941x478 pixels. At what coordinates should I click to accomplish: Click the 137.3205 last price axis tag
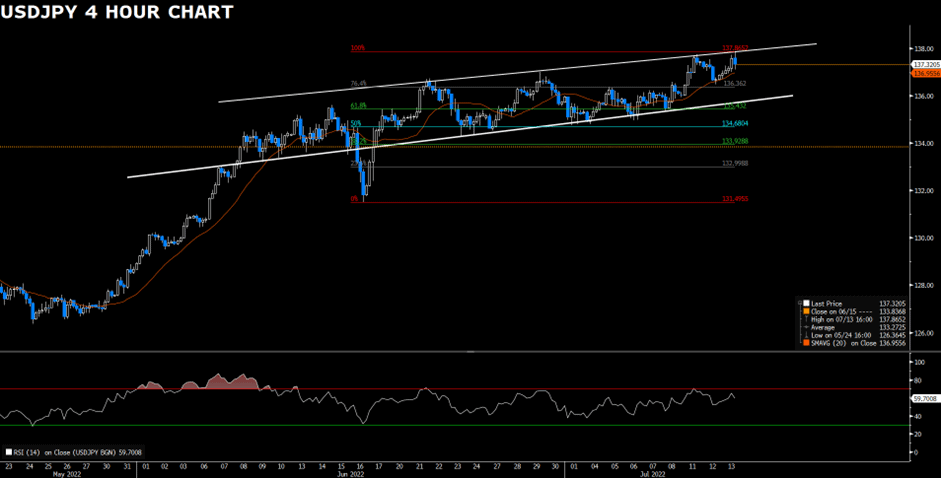(924, 65)
